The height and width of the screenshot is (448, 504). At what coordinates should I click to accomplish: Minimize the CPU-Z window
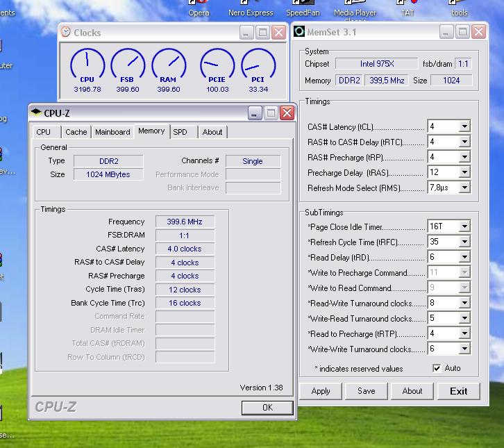point(254,113)
